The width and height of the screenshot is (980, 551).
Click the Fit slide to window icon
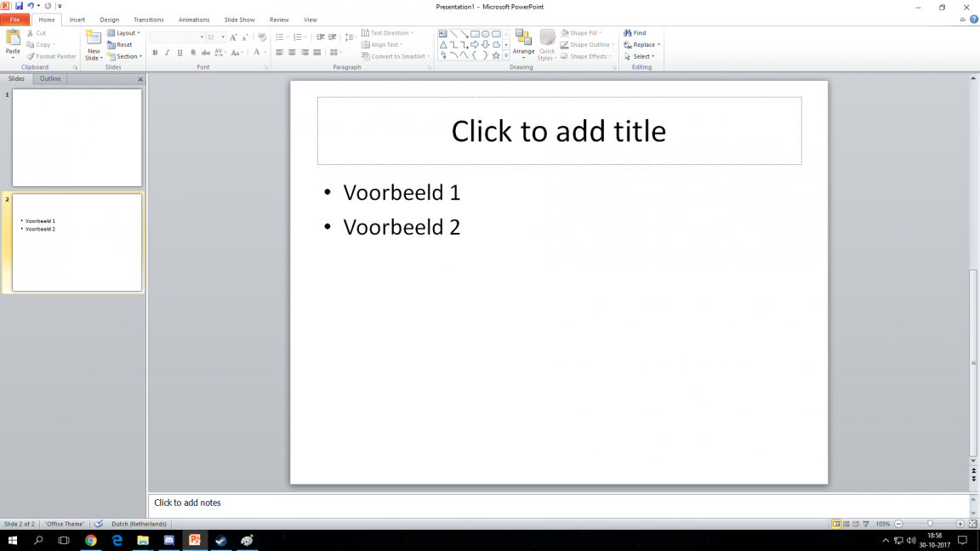(972, 524)
